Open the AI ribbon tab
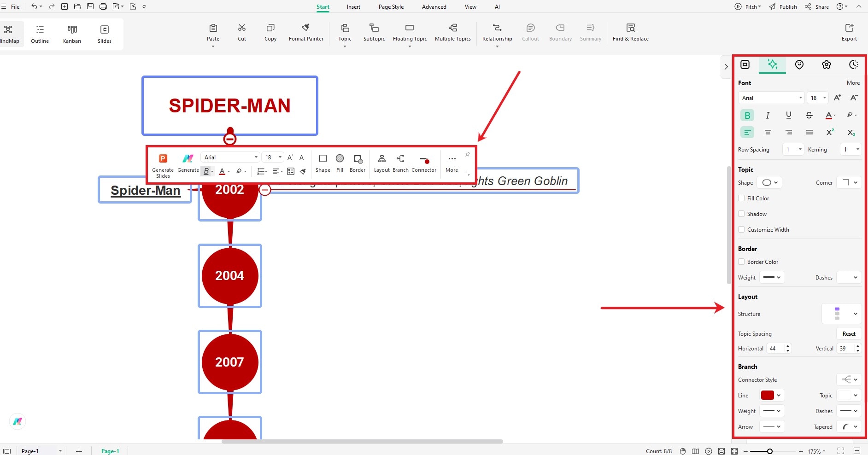 tap(497, 7)
